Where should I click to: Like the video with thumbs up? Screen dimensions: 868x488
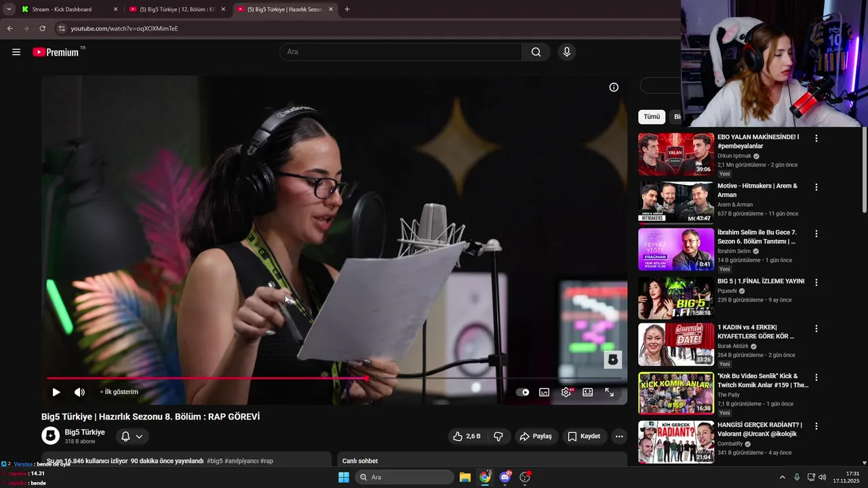click(466, 436)
